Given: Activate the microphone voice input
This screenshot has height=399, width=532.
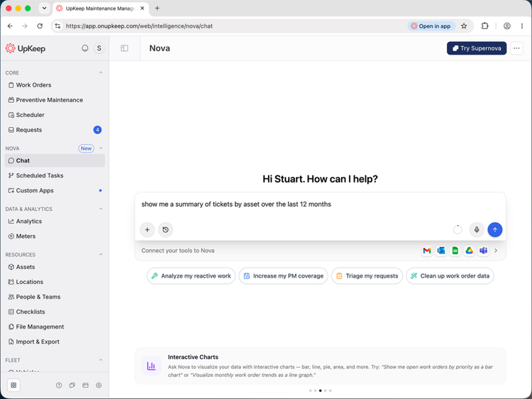Looking at the screenshot, I should tap(477, 229).
